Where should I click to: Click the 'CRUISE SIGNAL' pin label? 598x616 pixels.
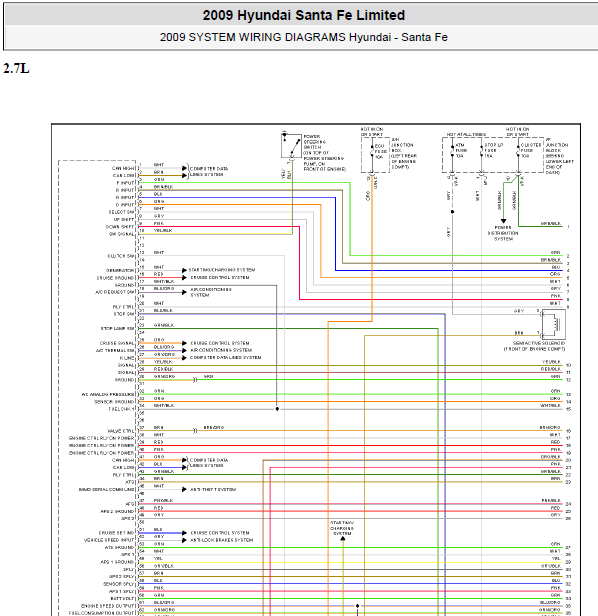pyautogui.click(x=117, y=343)
